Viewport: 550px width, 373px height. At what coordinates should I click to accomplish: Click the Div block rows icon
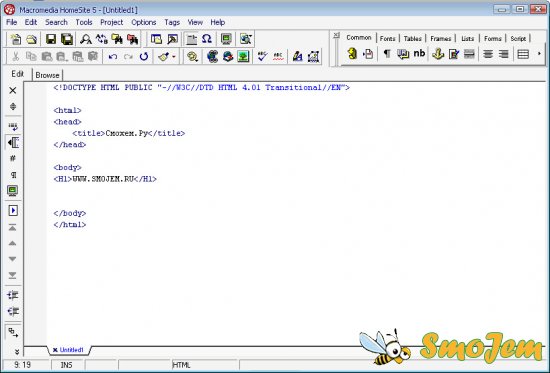(x=523, y=54)
